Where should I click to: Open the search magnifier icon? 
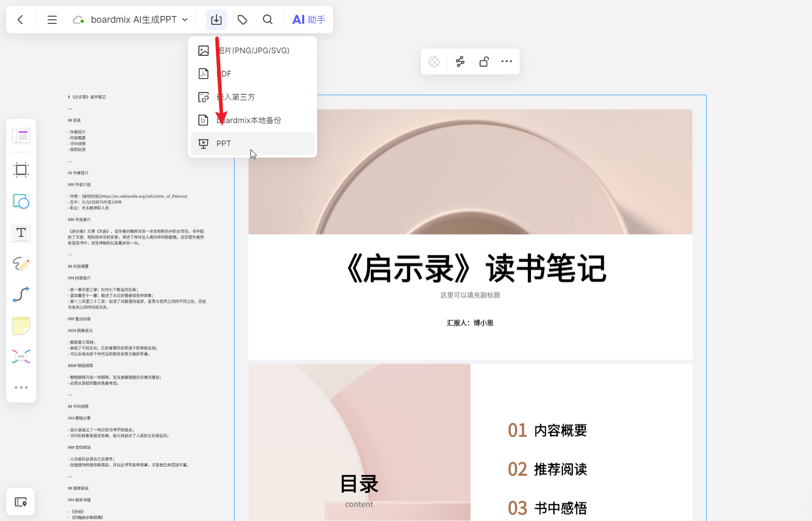coord(268,20)
